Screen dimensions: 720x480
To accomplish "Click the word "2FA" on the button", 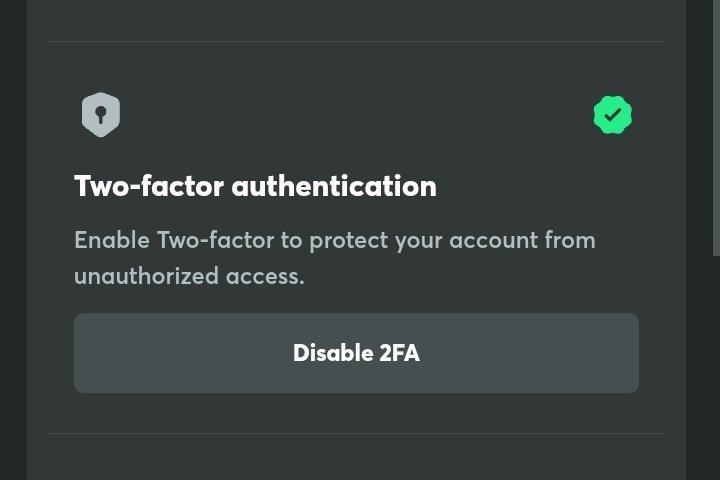I will click(x=399, y=353).
